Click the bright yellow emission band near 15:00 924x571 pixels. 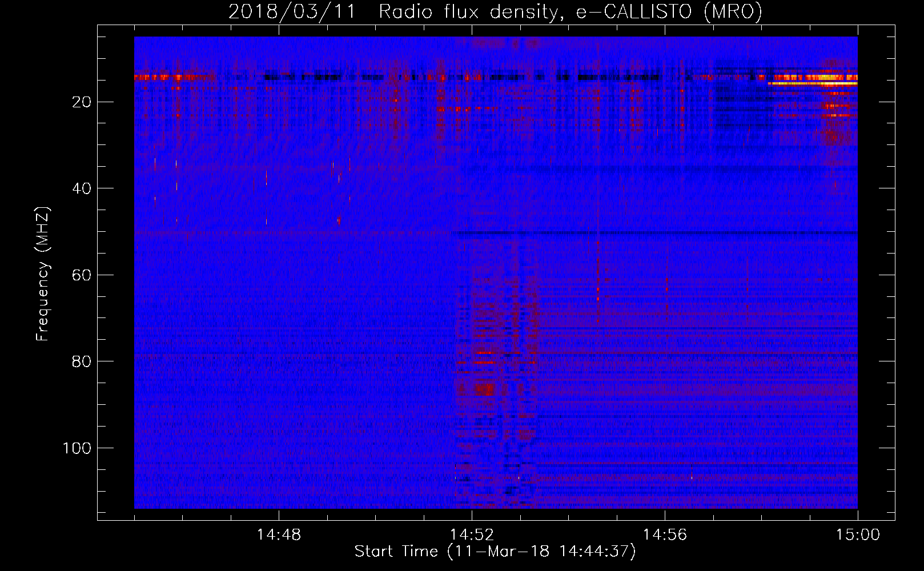[813, 83]
